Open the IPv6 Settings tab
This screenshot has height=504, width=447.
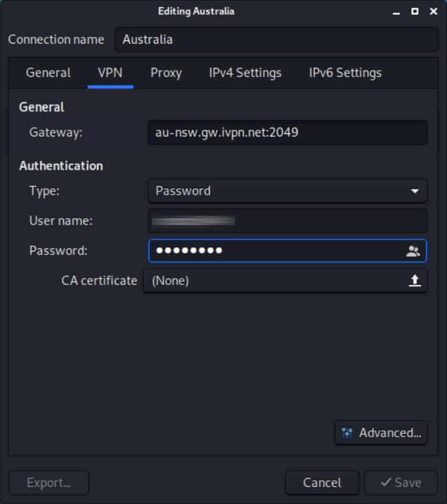point(345,73)
